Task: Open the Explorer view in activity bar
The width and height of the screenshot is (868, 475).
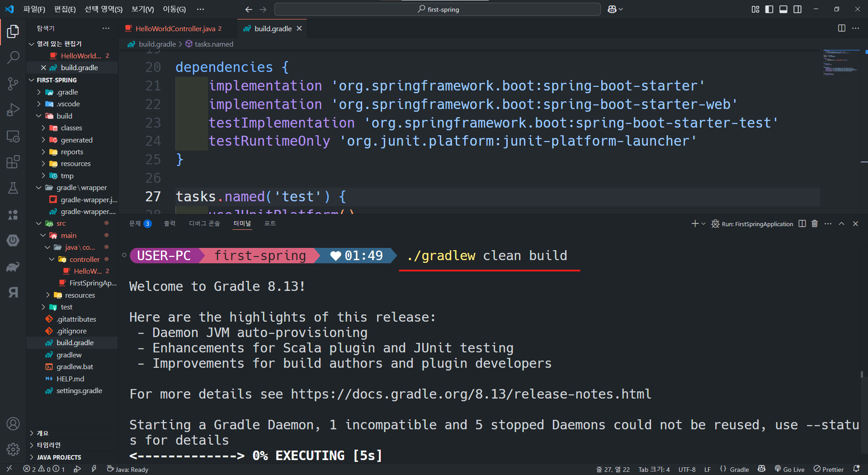Action: click(13, 31)
